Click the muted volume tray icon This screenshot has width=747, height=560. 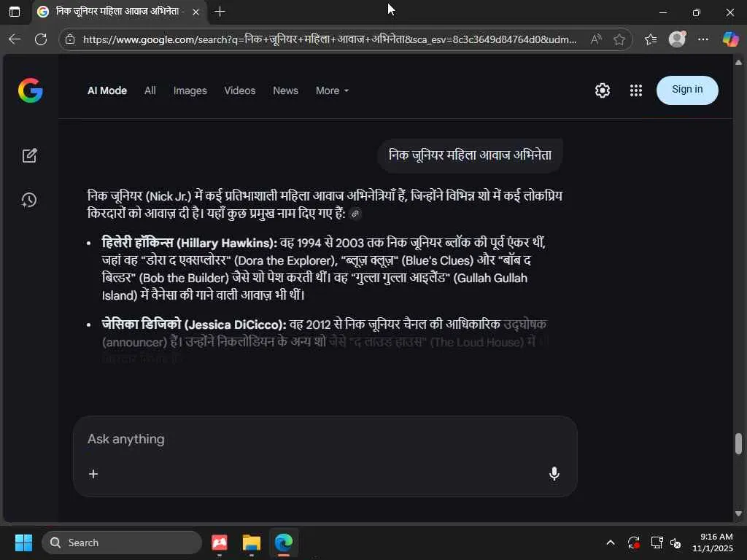675,542
